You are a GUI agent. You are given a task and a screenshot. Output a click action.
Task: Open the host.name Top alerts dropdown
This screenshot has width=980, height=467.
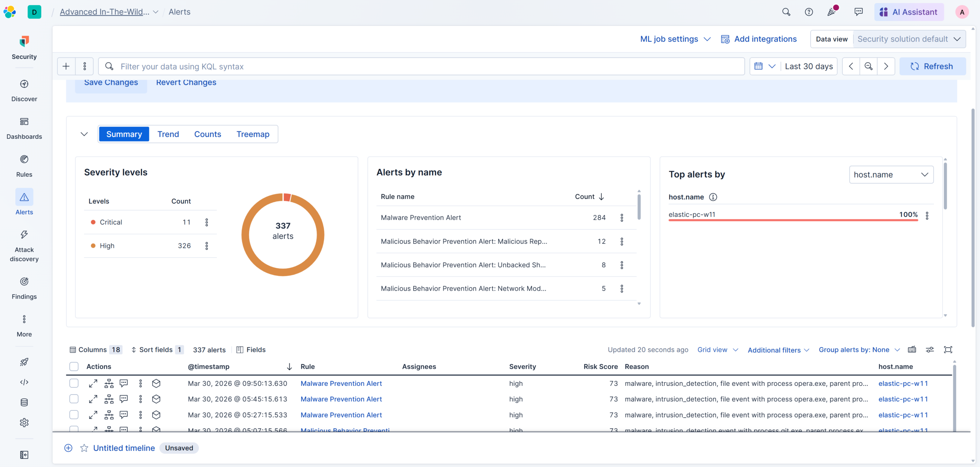click(x=891, y=174)
